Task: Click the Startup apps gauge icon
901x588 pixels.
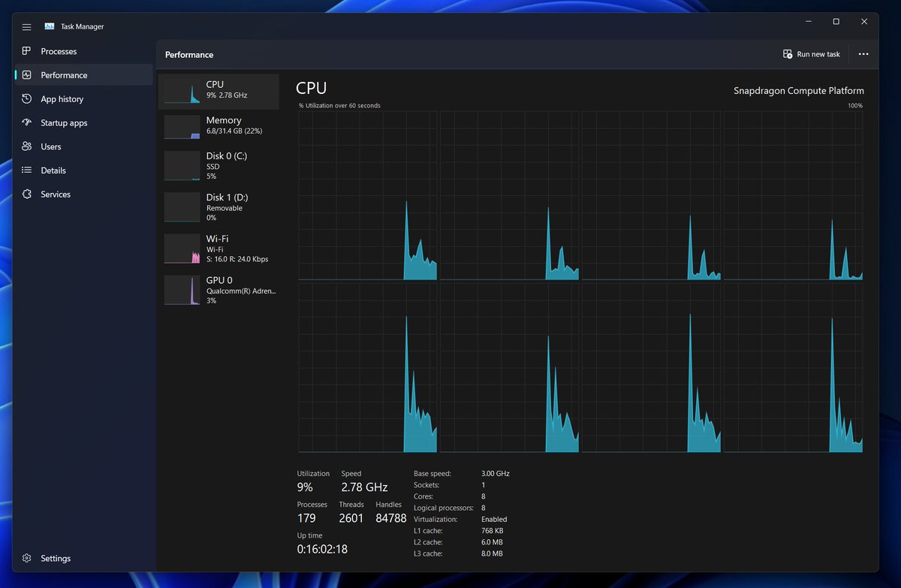Action: pos(26,122)
